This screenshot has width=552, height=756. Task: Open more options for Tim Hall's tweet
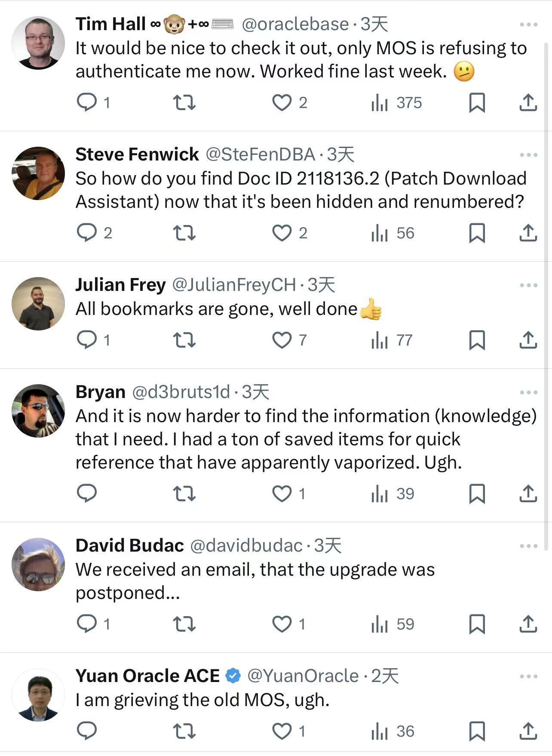click(x=528, y=25)
